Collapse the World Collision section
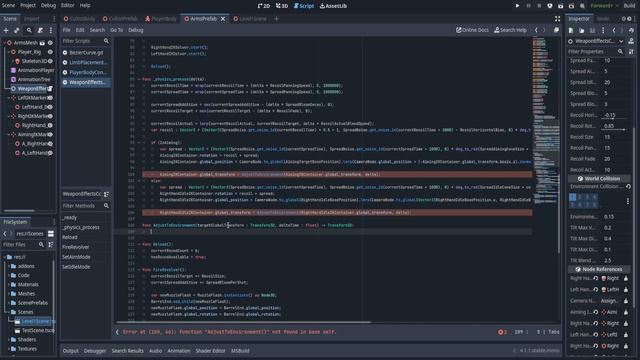 click(598, 178)
